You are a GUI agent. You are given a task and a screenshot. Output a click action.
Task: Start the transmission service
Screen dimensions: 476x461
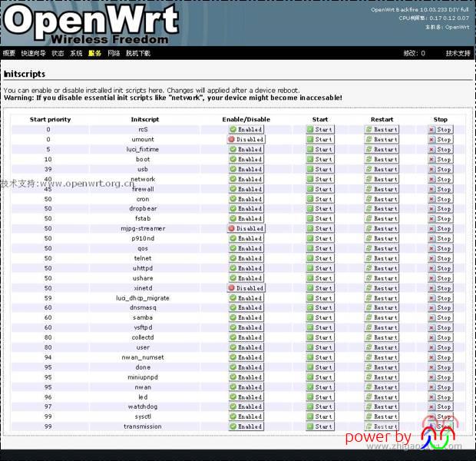coord(320,426)
